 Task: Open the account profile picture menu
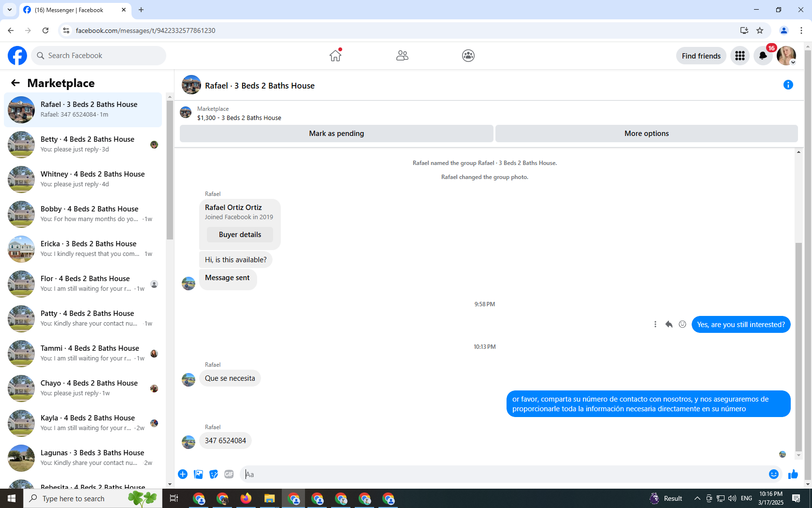tap(786, 56)
